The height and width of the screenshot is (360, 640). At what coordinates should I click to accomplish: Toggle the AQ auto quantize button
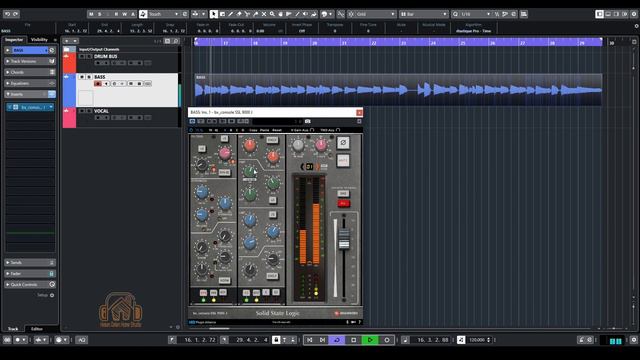82,340
